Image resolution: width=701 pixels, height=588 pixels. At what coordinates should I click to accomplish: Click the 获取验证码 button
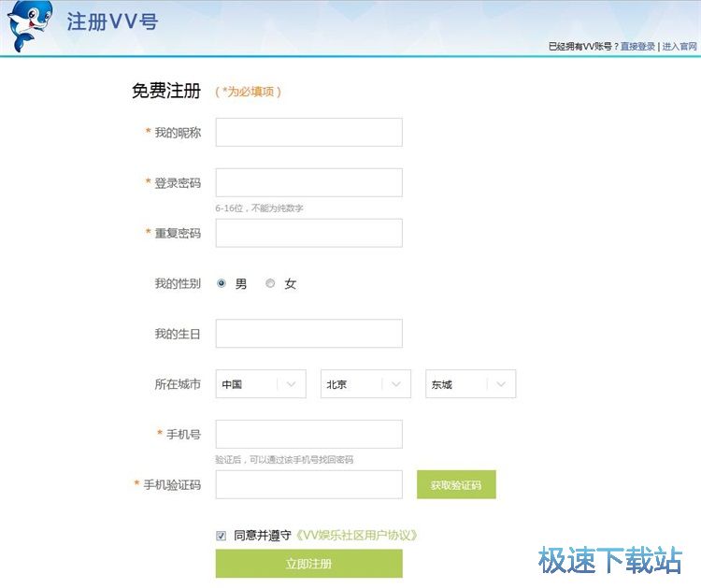coord(456,485)
